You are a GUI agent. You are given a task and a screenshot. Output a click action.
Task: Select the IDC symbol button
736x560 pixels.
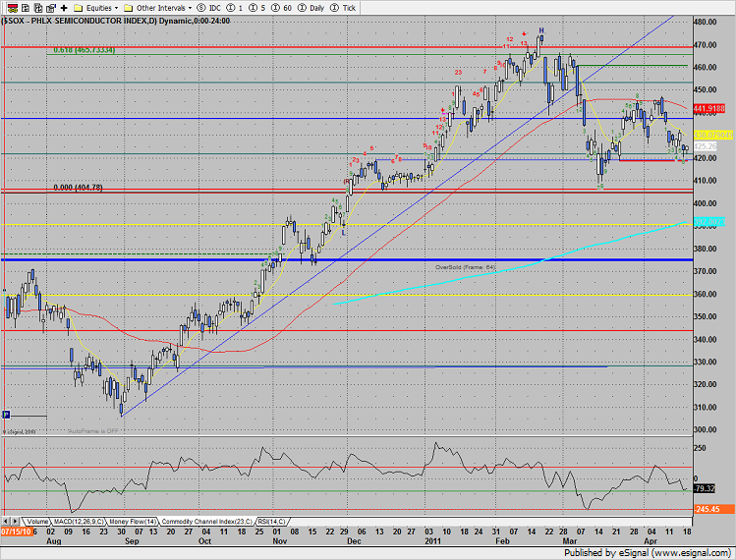[x=209, y=8]
